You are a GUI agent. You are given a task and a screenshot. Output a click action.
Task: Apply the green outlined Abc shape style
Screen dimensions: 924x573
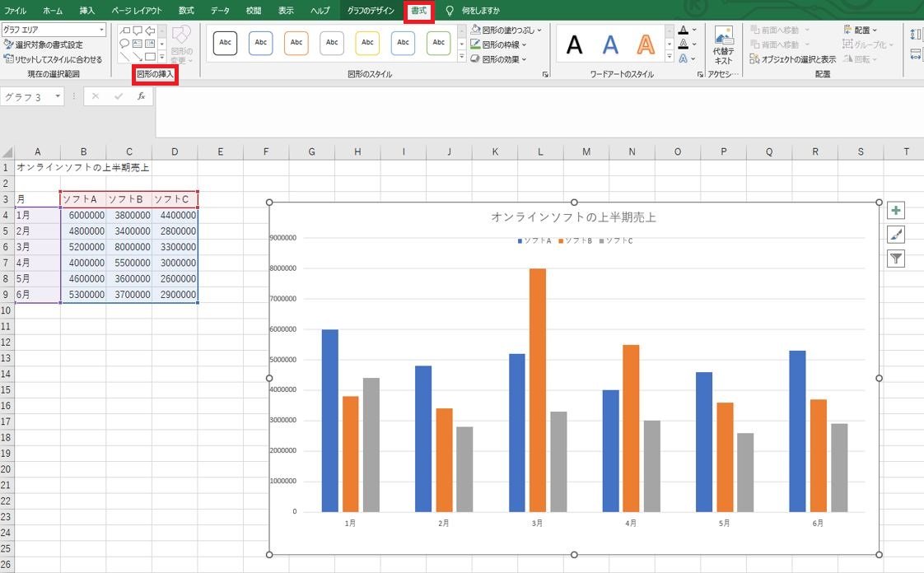point(438,43)
